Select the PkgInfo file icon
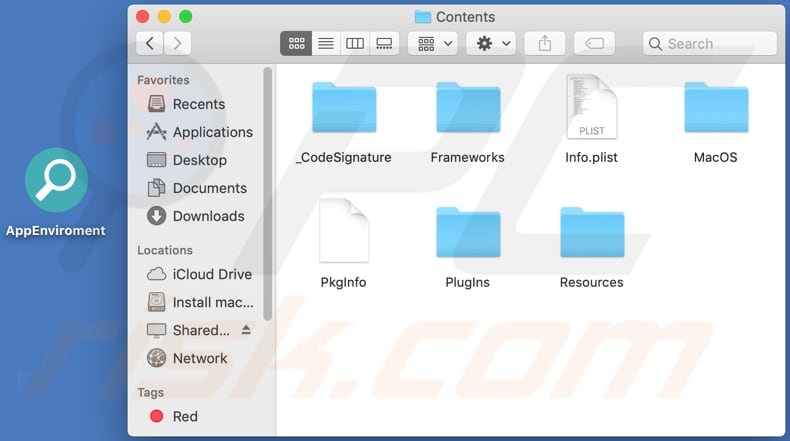 pos(344,231)
